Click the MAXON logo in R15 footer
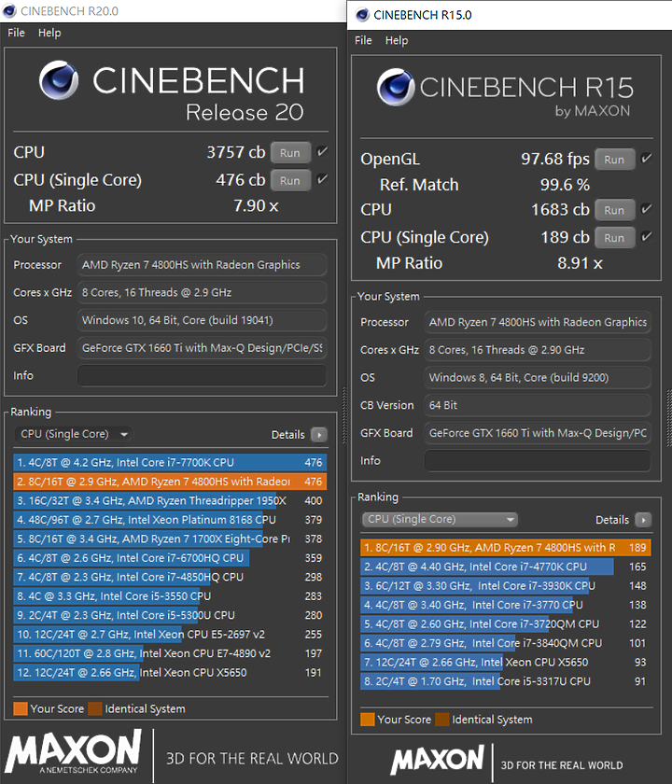This screenshot has height=784, width=672. 438,759
